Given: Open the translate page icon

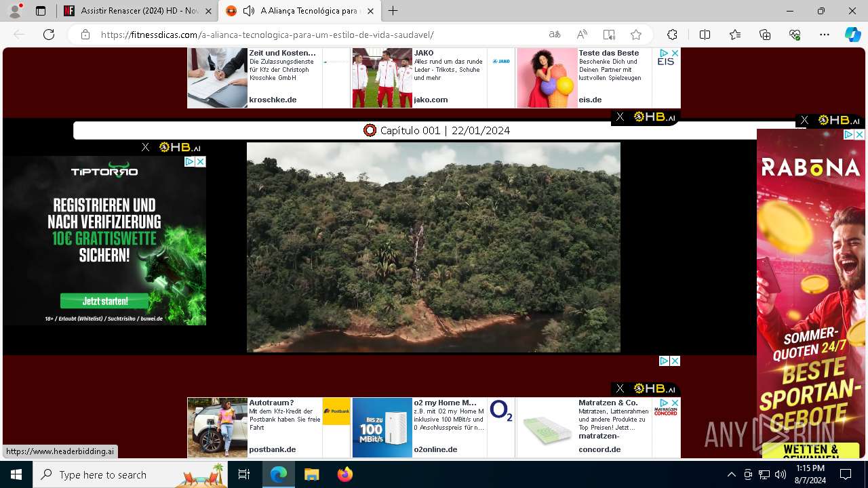Looking at the screenshot, I should 555,35.
